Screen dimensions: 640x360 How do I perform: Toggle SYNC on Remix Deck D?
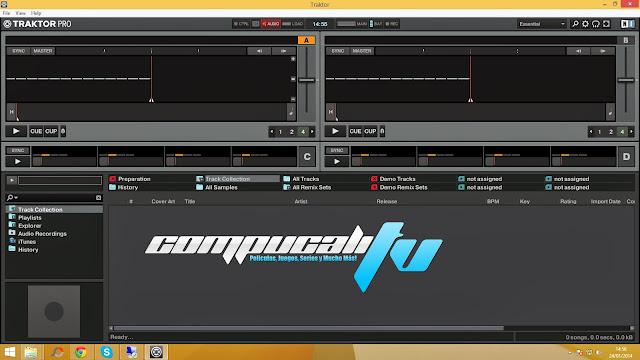tap(337, 150)
